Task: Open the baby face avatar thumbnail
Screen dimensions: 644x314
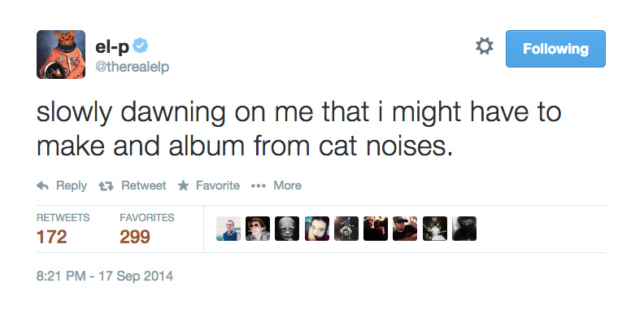Action: pos(287,229)
